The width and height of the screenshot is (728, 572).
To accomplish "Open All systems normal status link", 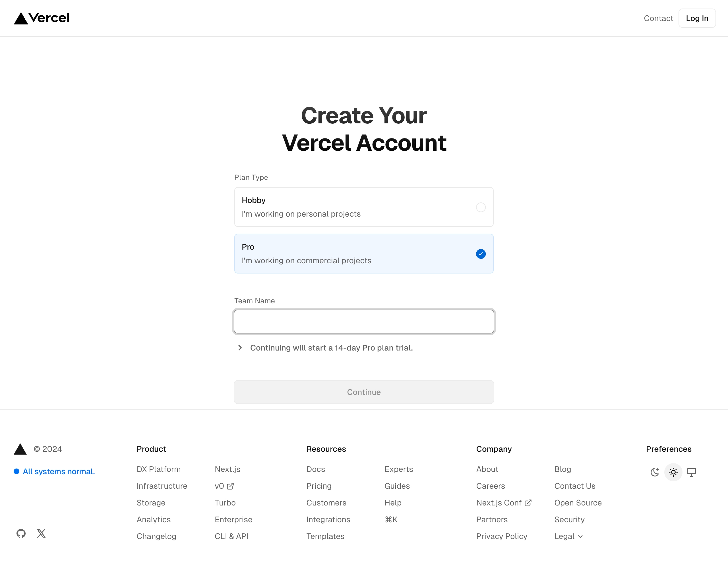I will [x=54, y=471].
